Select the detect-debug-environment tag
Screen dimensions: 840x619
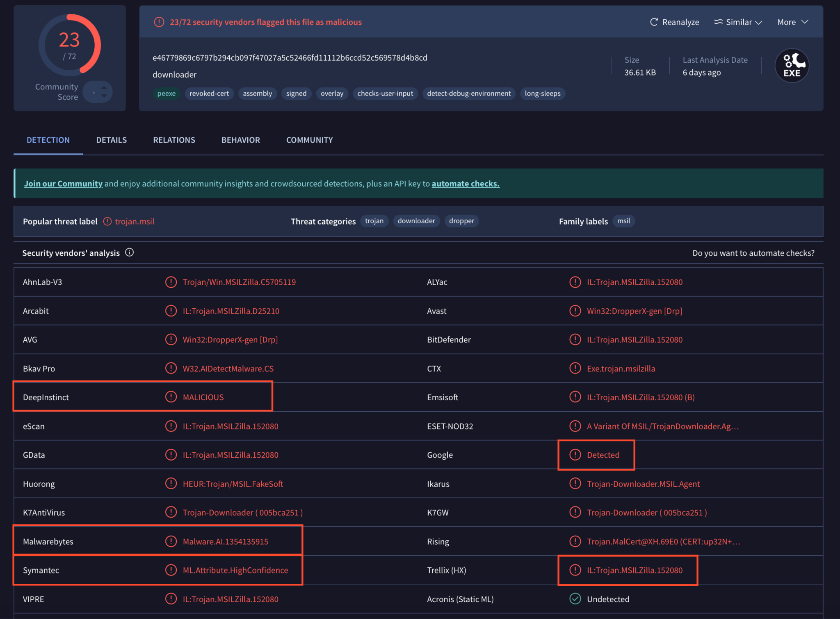point(468,94)
